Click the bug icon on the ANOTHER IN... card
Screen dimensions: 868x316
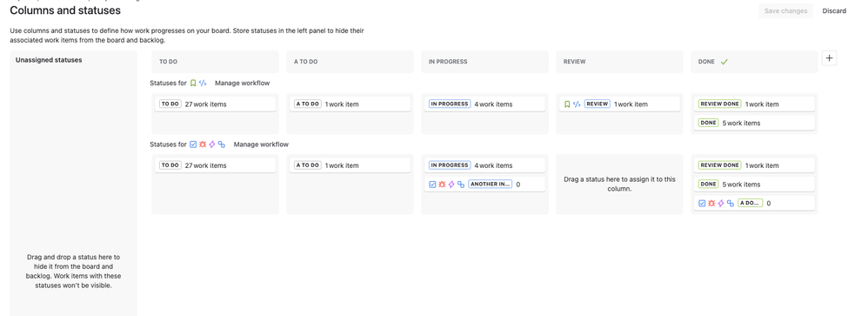pyautogui.click(x=442, y=184)
